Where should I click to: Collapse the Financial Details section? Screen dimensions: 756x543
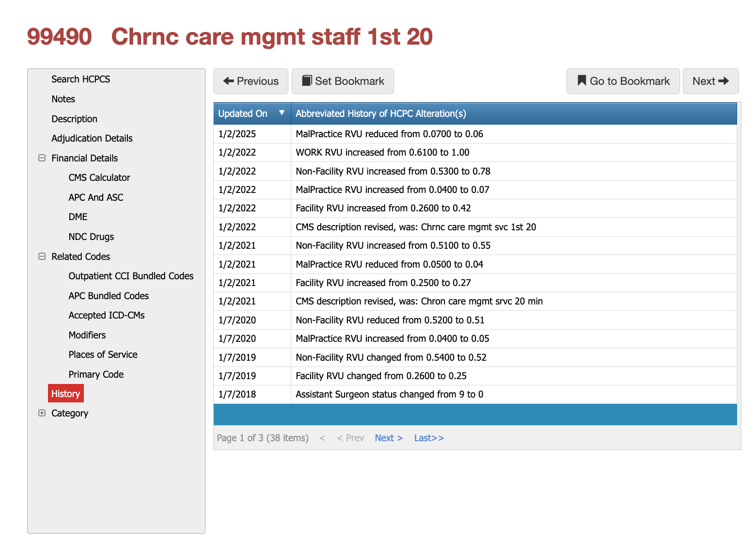tap(42, 158)
